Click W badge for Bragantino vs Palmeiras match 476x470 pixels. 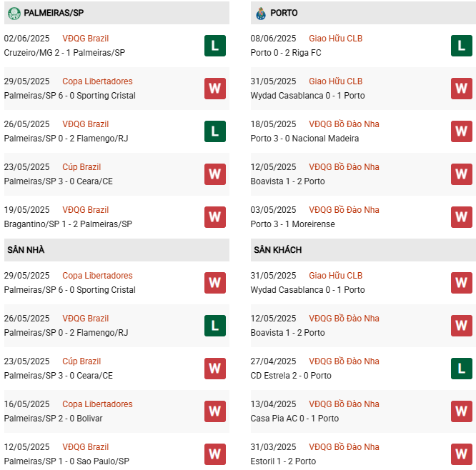[214, 217]
